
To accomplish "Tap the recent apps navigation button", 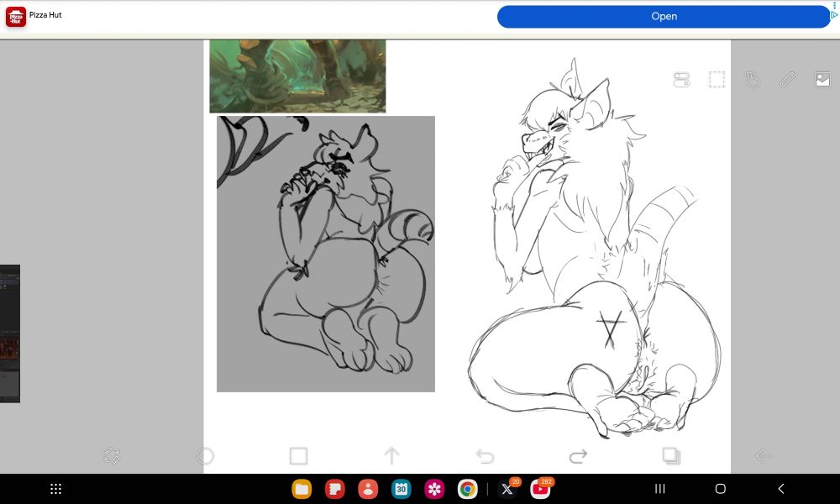I will [x=660, y=489].
